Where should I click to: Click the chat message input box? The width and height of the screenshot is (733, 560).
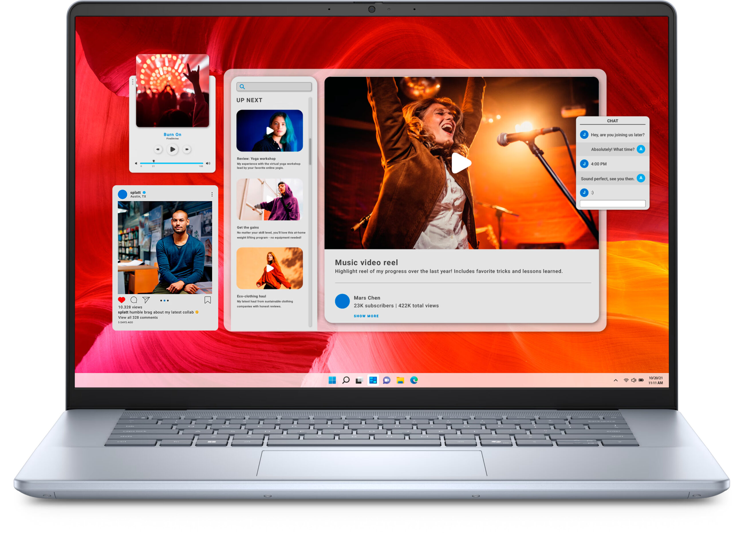612,203
